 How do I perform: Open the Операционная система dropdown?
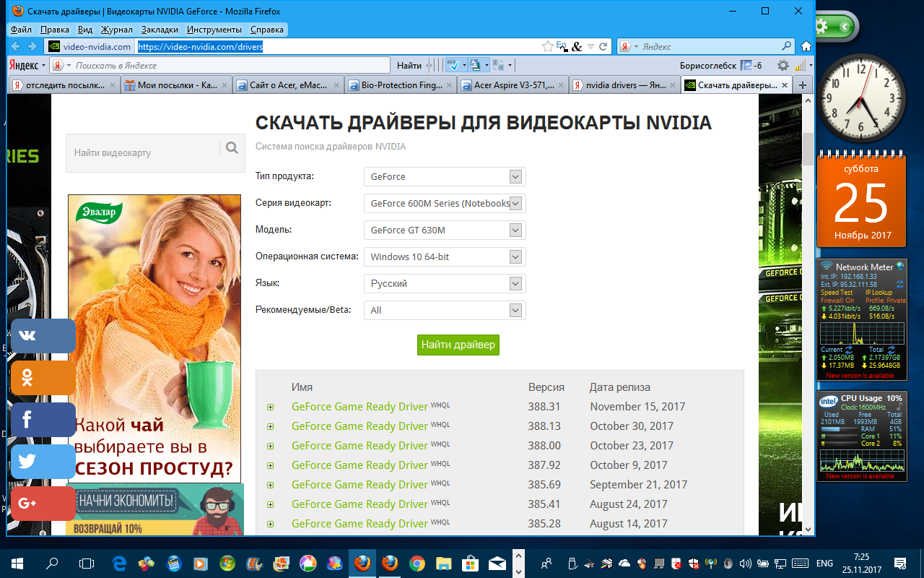(x=445, y=256)
